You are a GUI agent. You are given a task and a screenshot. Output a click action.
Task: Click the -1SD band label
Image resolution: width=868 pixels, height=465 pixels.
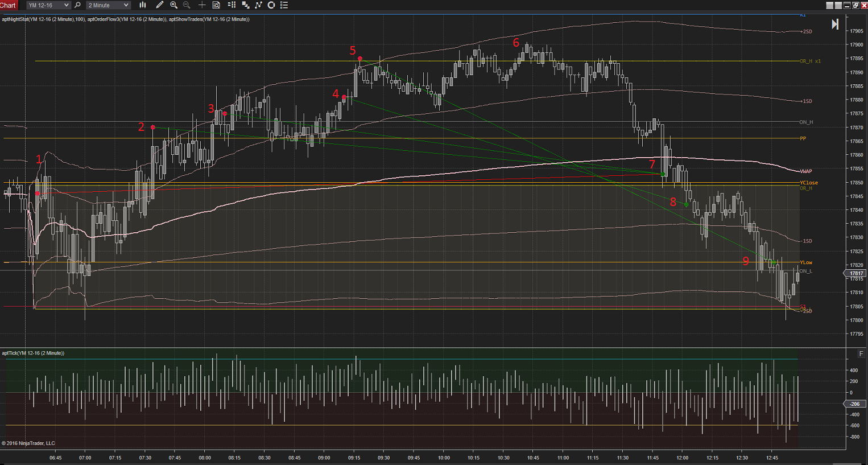[x=806, y=241]
